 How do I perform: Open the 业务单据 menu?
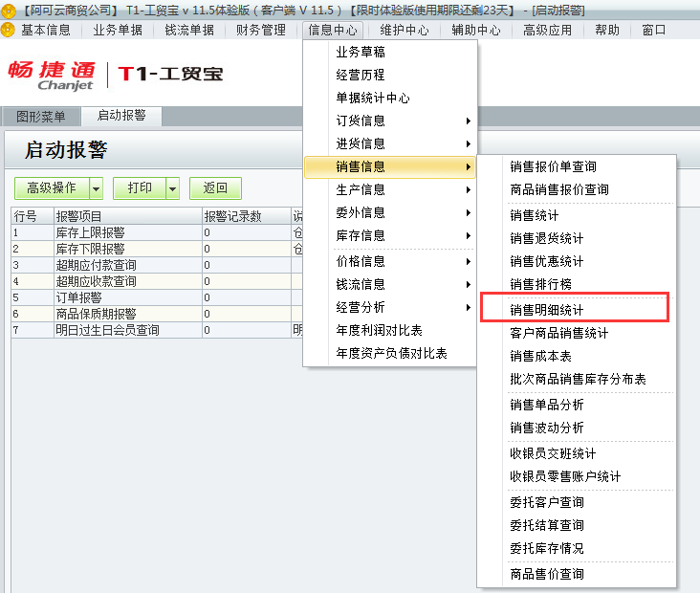118,30
